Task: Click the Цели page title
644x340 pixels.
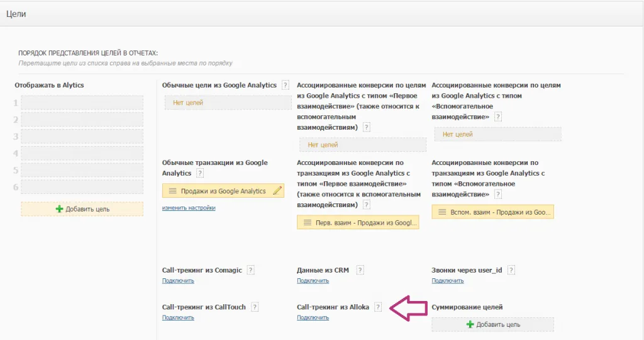Action: [16, 14]
